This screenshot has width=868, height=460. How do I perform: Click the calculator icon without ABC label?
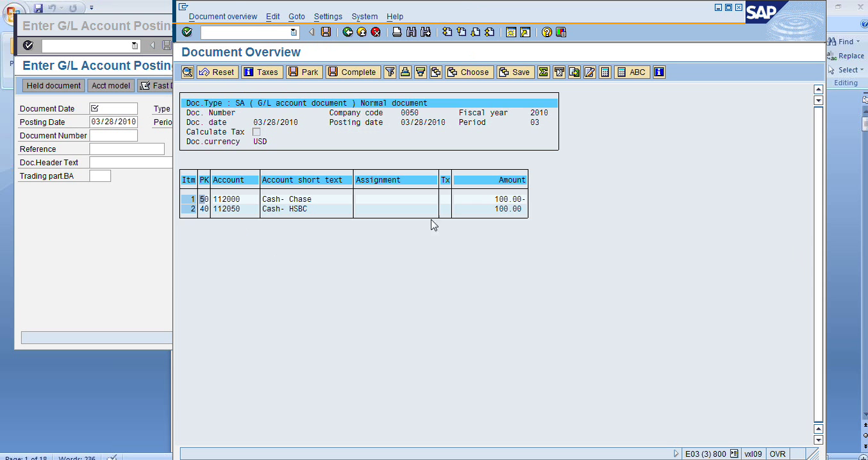[x=605, y=72]
